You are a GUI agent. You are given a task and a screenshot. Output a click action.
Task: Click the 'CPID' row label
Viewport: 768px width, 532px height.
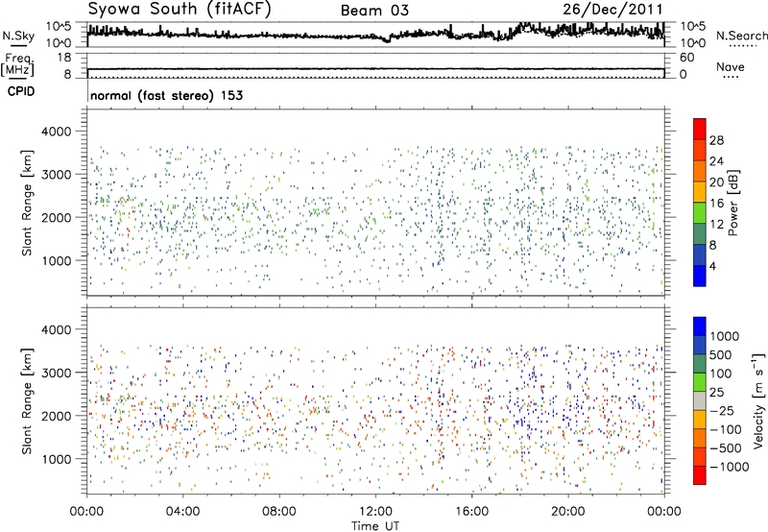coord(21,91)
